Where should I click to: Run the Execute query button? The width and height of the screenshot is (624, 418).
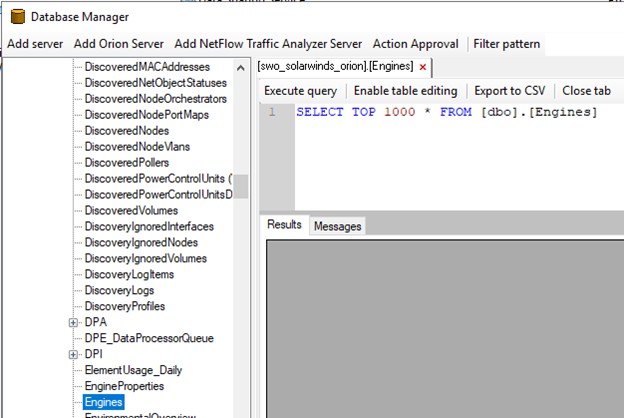[x=300, y=91]
